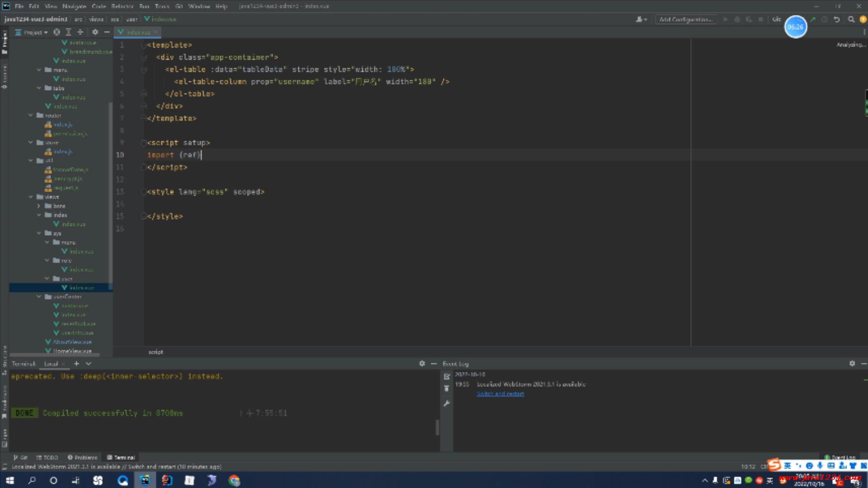Open Project view dropdown
868x488 pixels.
pos(32,32)
